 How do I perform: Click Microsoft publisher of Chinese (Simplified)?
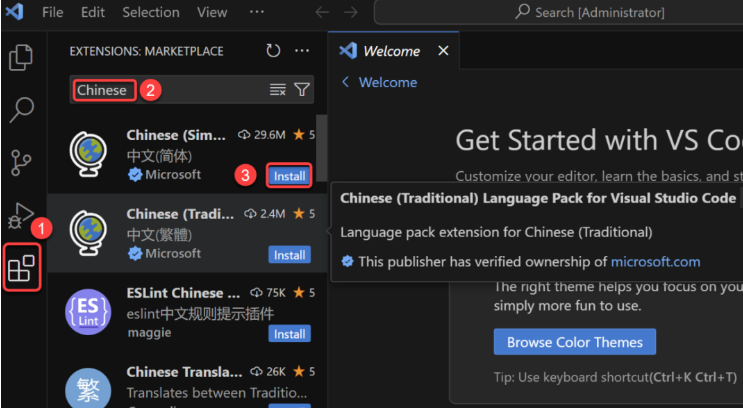[x=173, y=175]
